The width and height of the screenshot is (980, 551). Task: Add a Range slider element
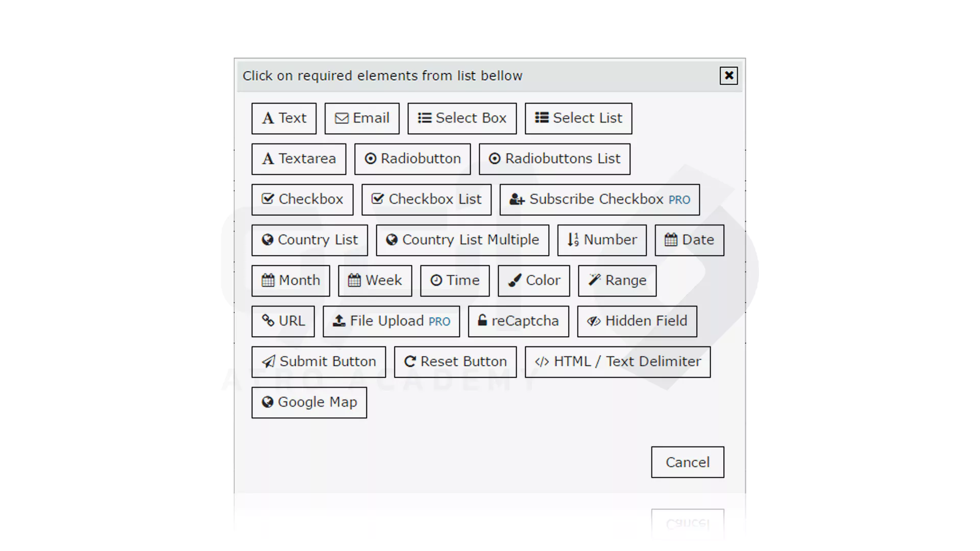point(617,281)
